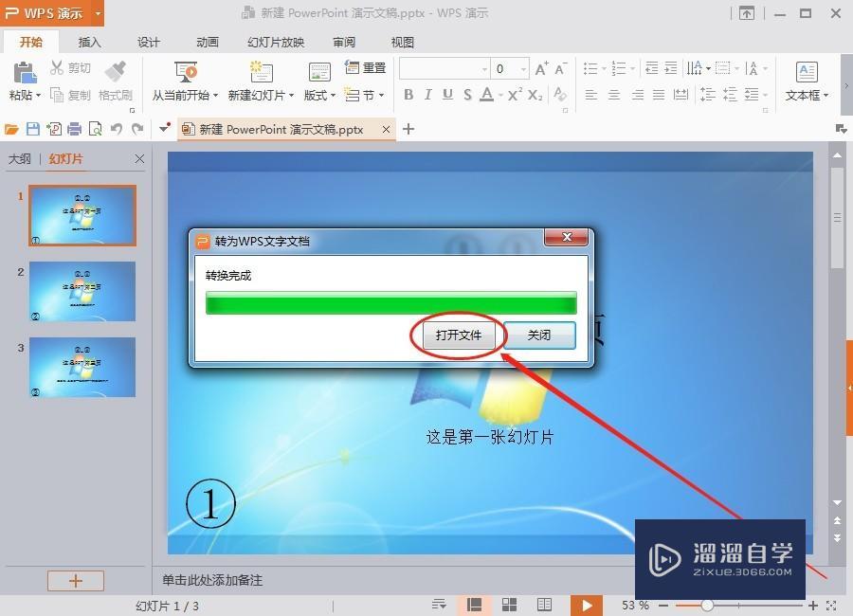Zoom in with the plus button
The image size is (853, 616).
813,606
